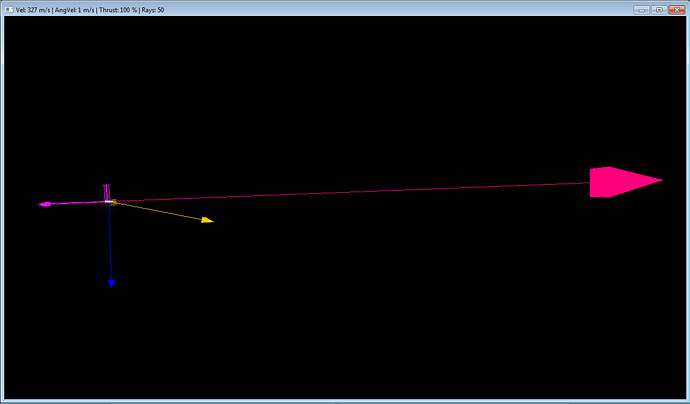Click the yellow arrowhead tip
The width and height of the screenshot is (690, 404).
pos(208,220)
